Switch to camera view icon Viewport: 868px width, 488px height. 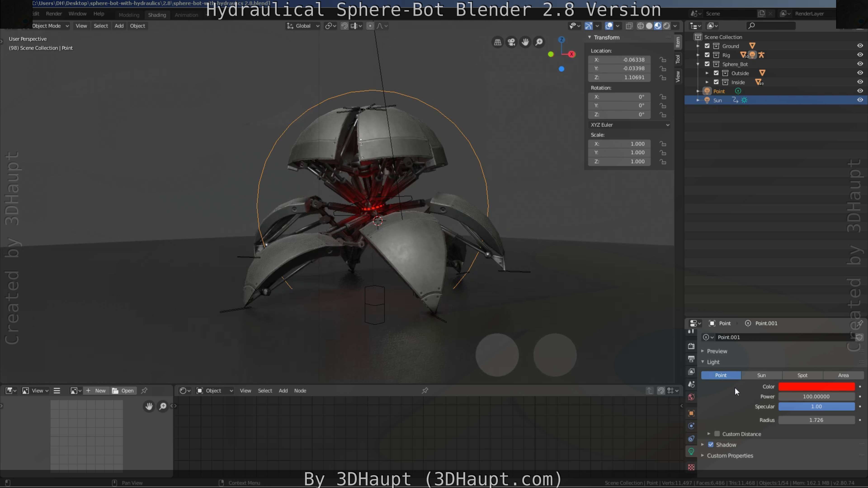coord(512,42)
